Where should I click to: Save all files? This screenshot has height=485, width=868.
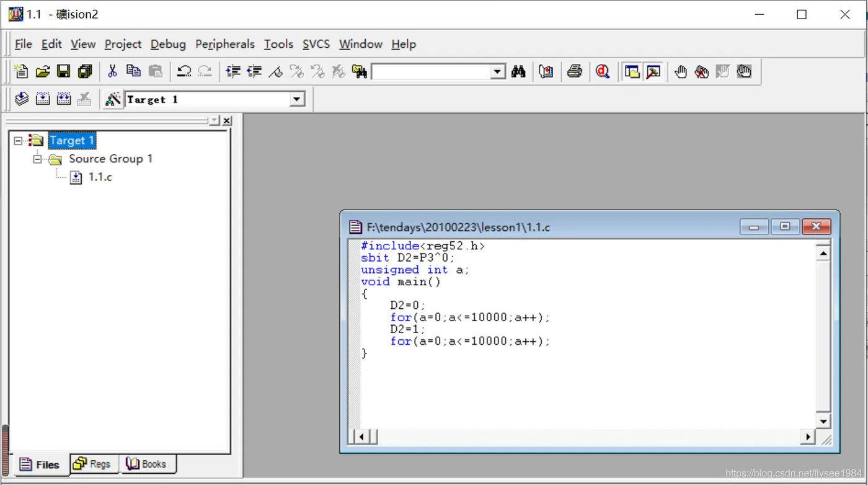pos(85,71)
